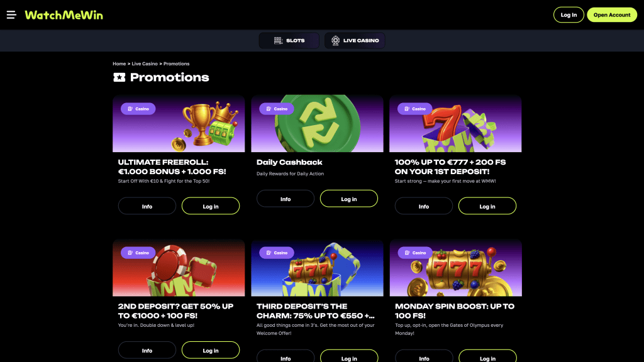This screenshot has width=644, height=362.
Task: Click the slot machine icon beside Slots
Action: (x=278, y=40)
